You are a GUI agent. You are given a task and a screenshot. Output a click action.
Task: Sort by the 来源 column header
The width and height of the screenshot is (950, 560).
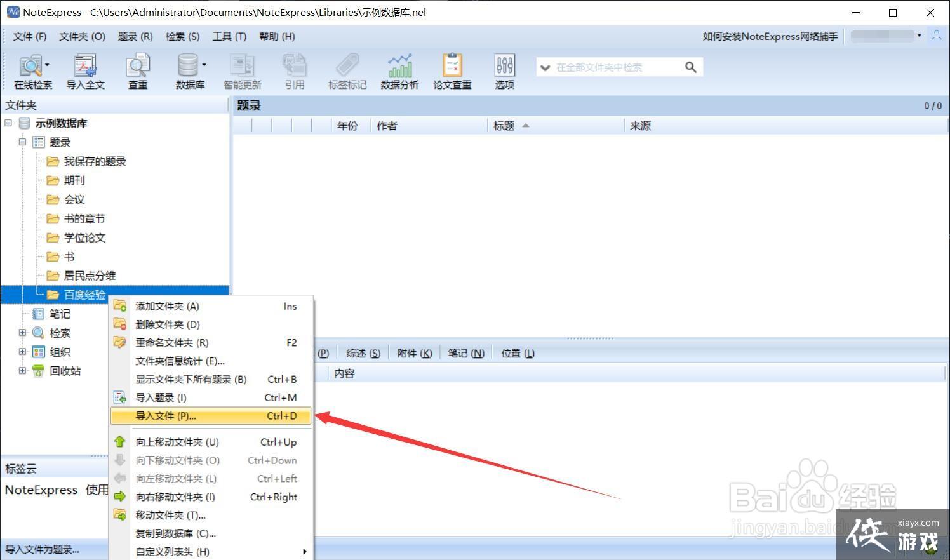[x=786, y=126]
